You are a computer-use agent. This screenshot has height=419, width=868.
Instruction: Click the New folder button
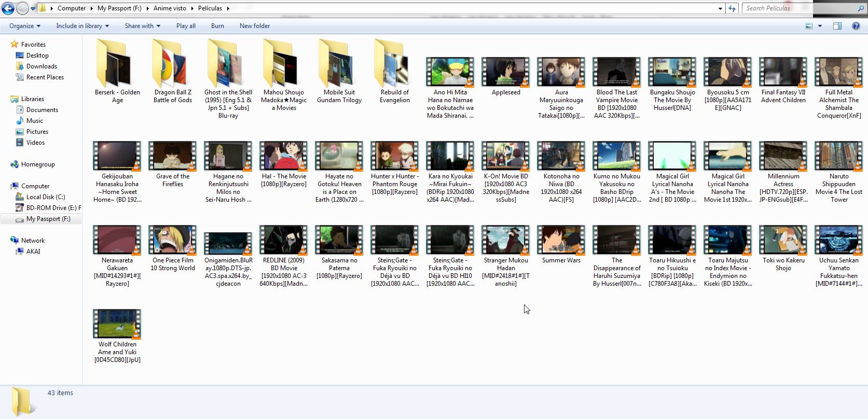click(254, 26)
